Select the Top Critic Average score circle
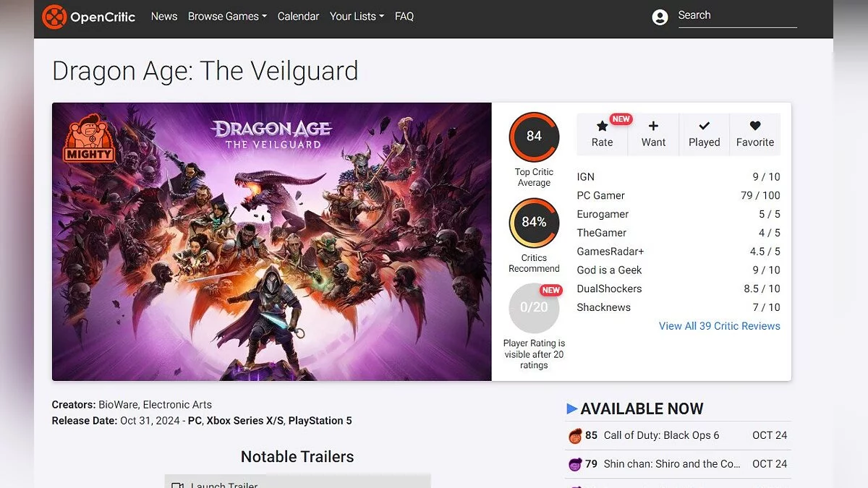This screenshot has width=868, height=488. pyautogui.click(x=534, y=137)
